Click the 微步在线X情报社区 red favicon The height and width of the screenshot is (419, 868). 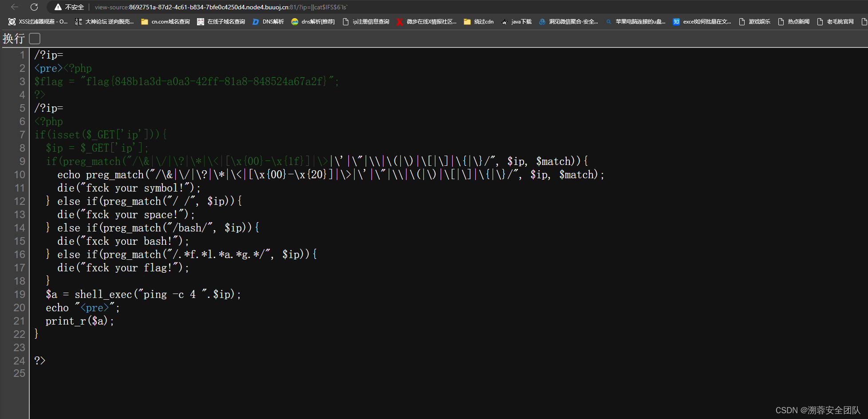point(399,21)
